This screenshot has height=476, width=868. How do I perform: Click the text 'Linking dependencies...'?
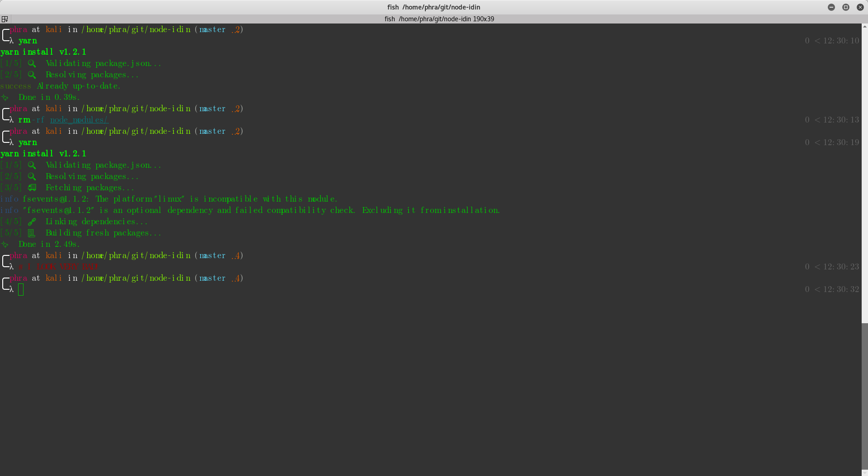[x=97, y=222]
